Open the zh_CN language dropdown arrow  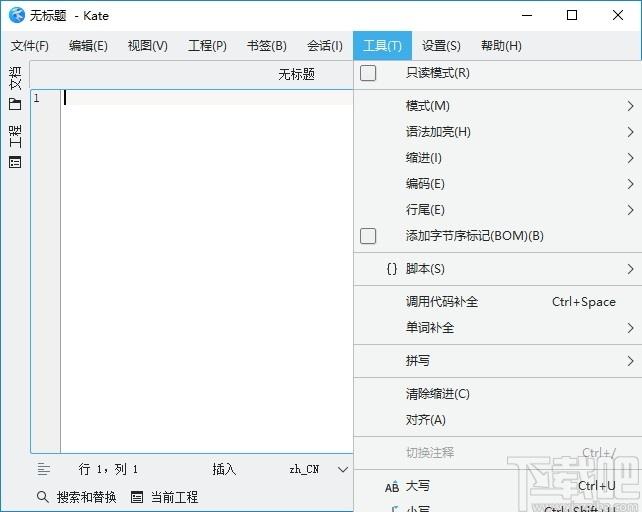[x=343, y=469]
